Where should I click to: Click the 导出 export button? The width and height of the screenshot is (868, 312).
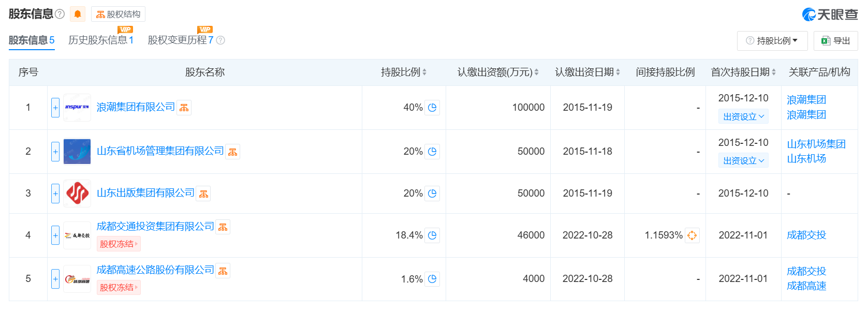pyautogui.click(x=836, y=41)
